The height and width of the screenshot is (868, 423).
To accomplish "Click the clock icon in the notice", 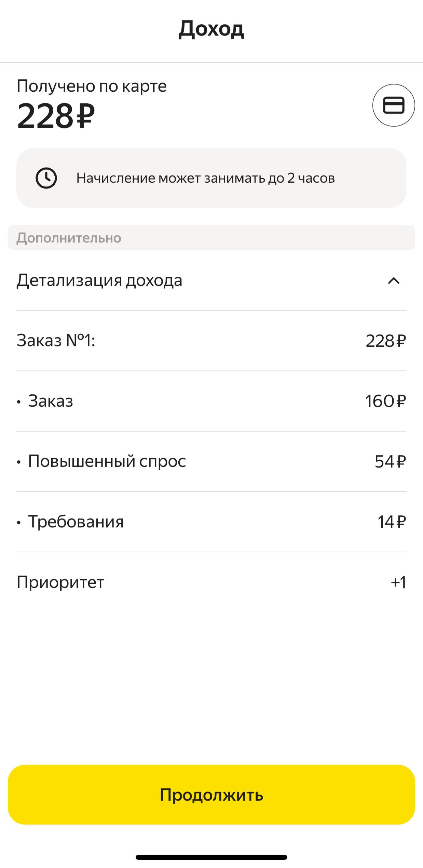I will point(46,178).
